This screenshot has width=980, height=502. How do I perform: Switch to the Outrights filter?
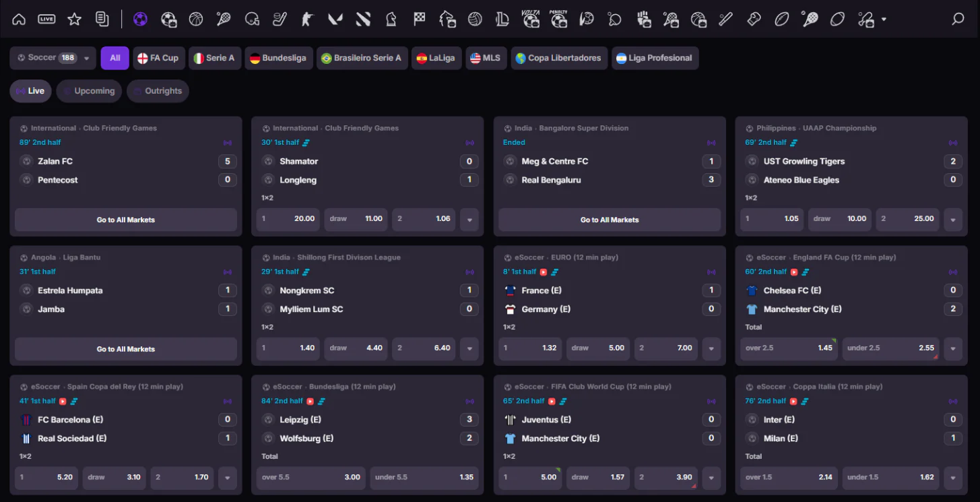tap(158, 91)
